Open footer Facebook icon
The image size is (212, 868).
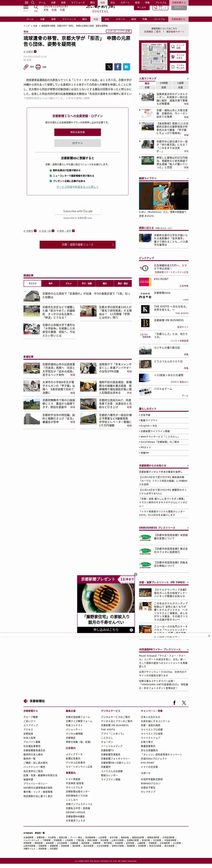coord(174,703)
